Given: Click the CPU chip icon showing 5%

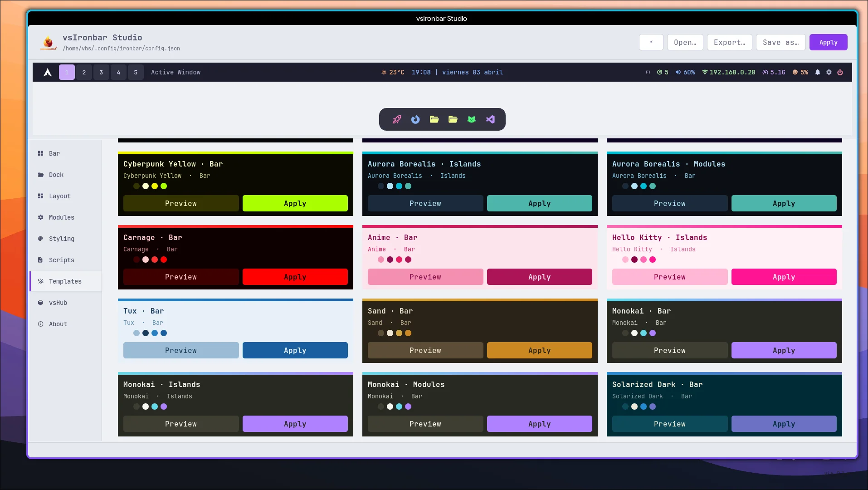Looking at the screenshot, I should point(795,72).
